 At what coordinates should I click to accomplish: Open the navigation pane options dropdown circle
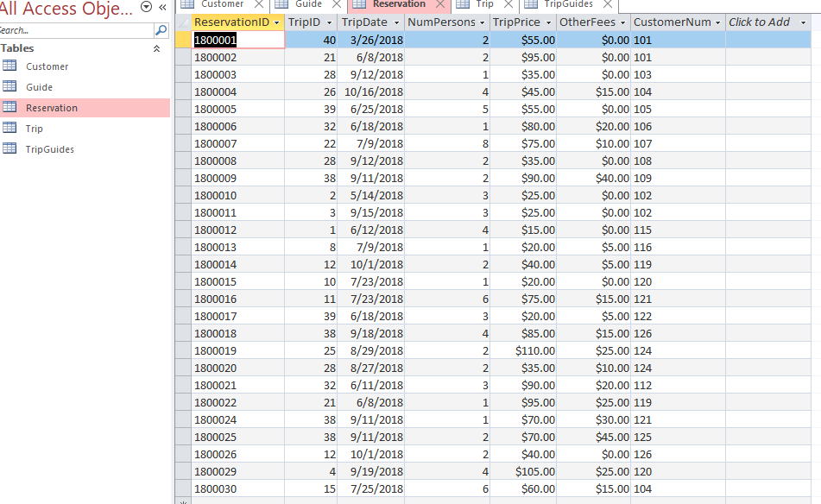[147, 7]
